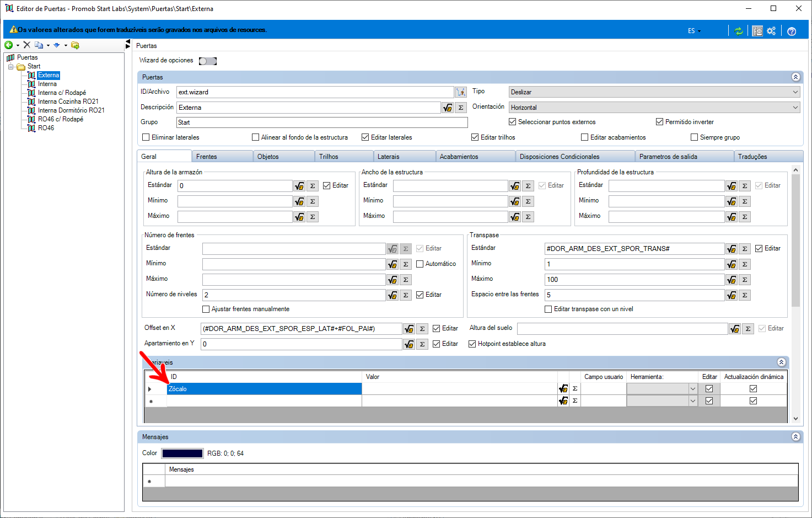Screen dimensions: 812x518
Task: Open the ES language dropdown
Action: pyautogui.click(x=694, y=31)
